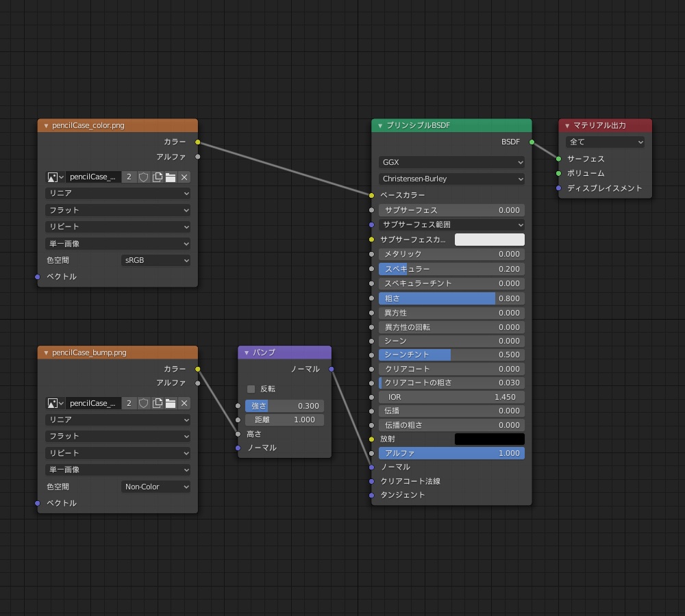
Task: Enable the 反転 checkbox in バンプ node
Action: (x=251, y=389)
